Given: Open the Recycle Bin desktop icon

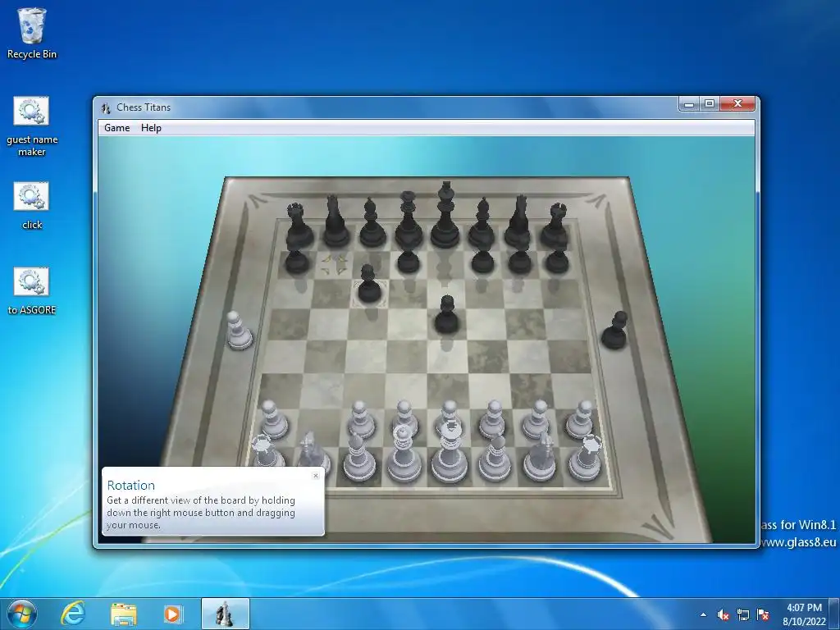Looking at the screenshot, I should 32,33.
